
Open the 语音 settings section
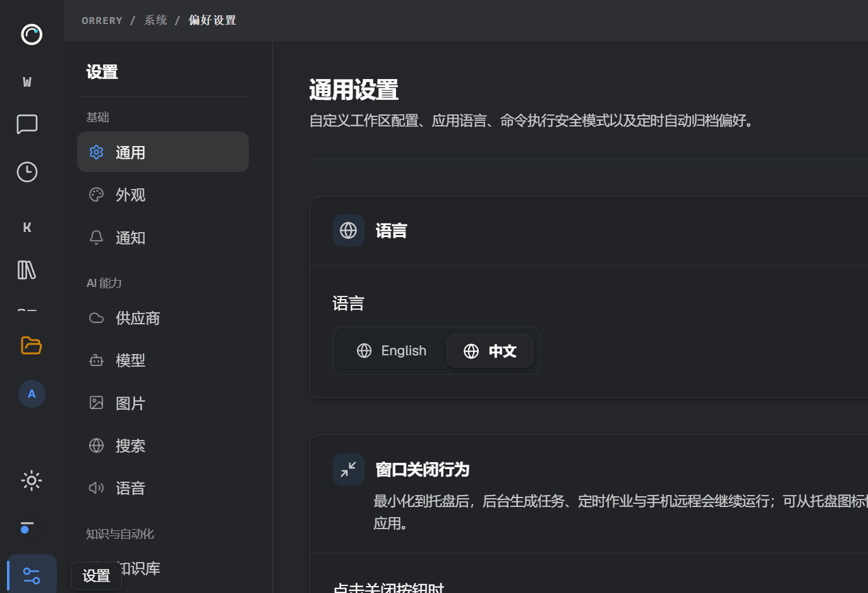(163, 488)
